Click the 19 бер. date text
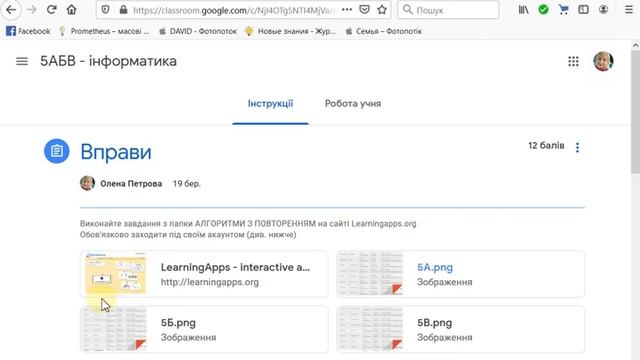640x360 pixels. pos(187,184)
